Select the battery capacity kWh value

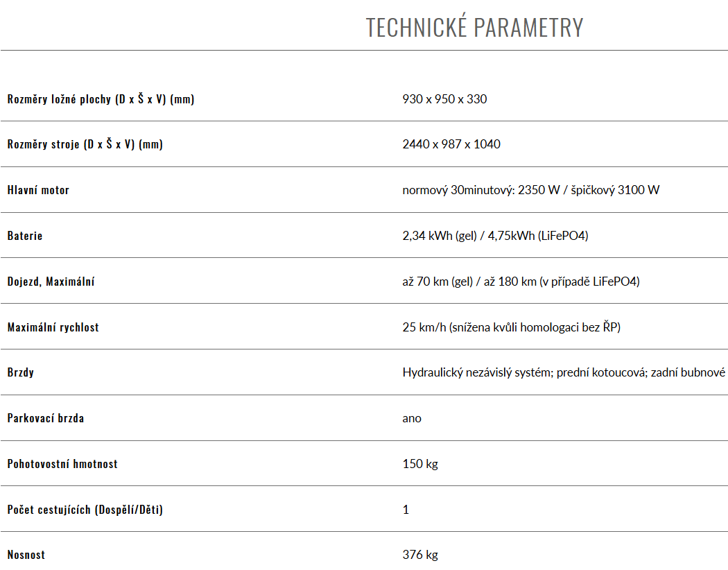click(x=495, y=236)
